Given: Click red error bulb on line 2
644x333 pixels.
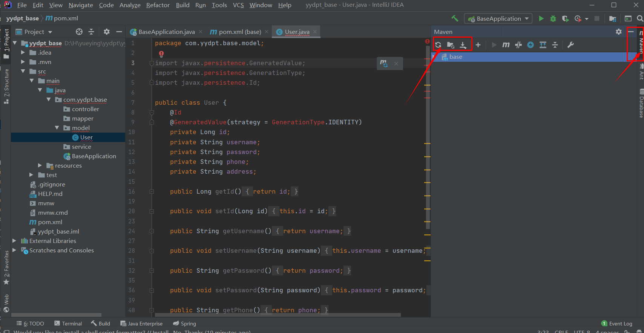Looking at the screenshot, I should 161,53.
